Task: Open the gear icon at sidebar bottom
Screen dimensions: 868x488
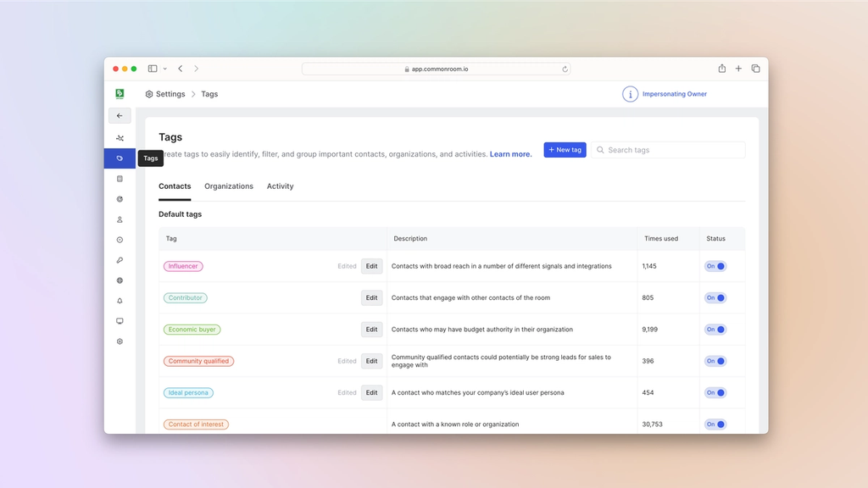Action: point(120,341)
